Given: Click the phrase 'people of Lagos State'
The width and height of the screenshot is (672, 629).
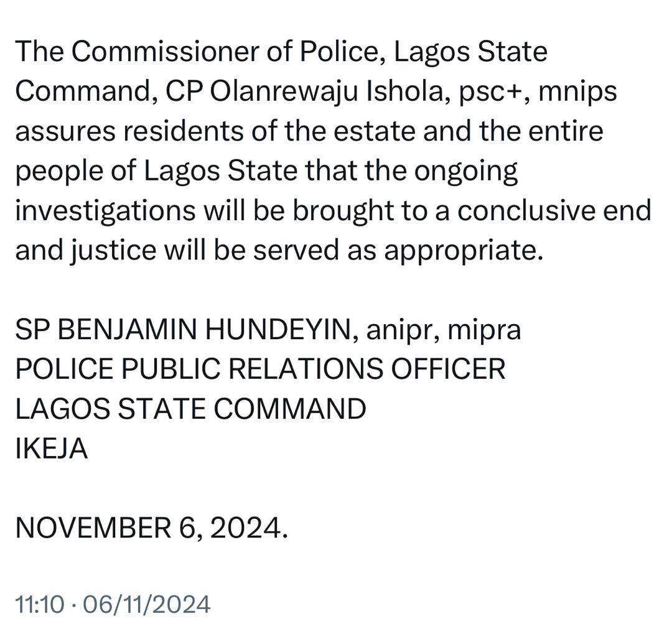Looking at the screenshot, I should pyautogui.click(x=156, y=171).
